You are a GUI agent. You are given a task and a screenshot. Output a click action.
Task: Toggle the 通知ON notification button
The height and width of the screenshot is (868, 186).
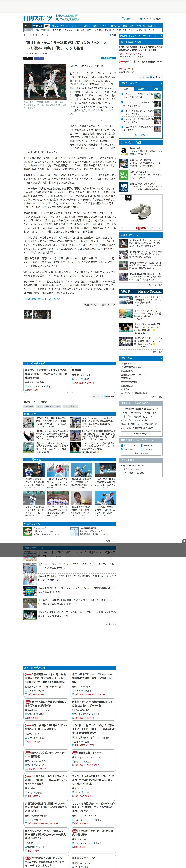click(x=108, y=58)
